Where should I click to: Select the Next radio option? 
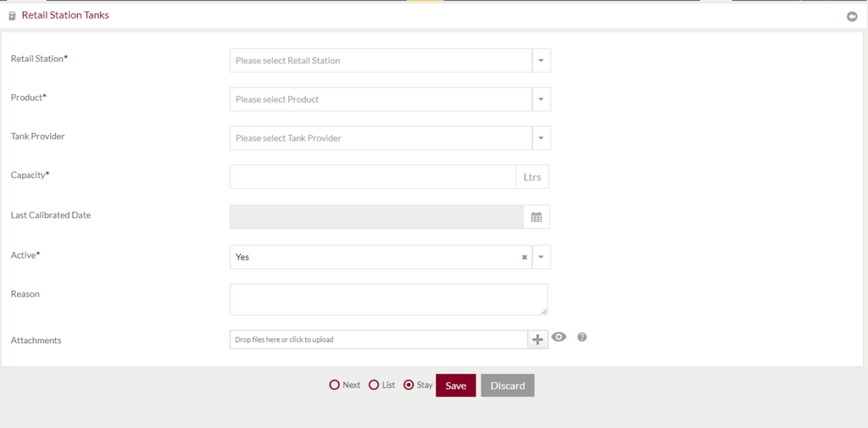coord(334,385)
